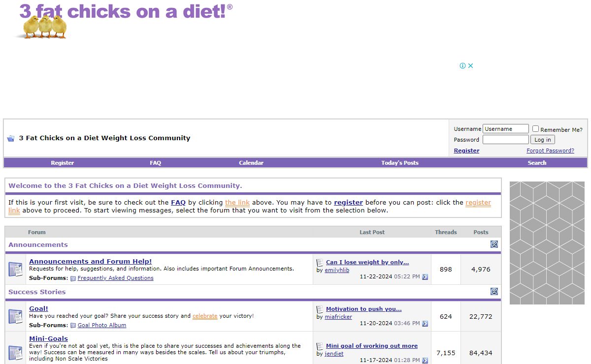Open the Announcements and Forum Help! forum
The width and height of the screenshot is (591, 364).
tap(91, 262)
